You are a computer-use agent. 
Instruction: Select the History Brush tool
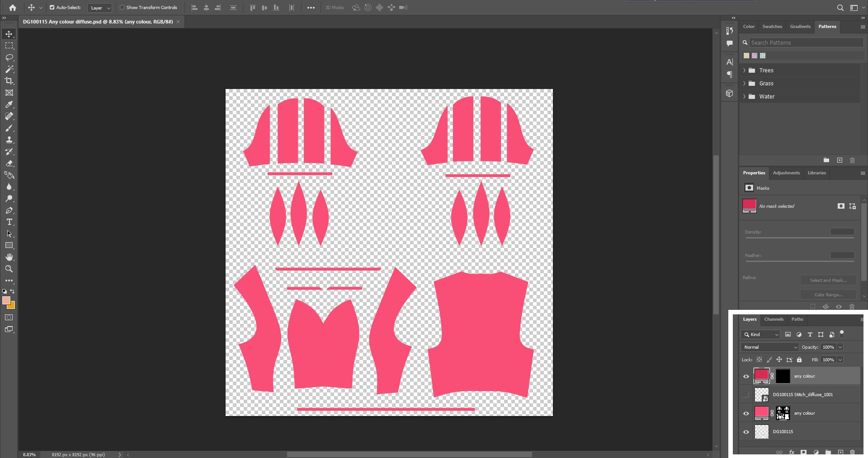click(x=9, y=151)
